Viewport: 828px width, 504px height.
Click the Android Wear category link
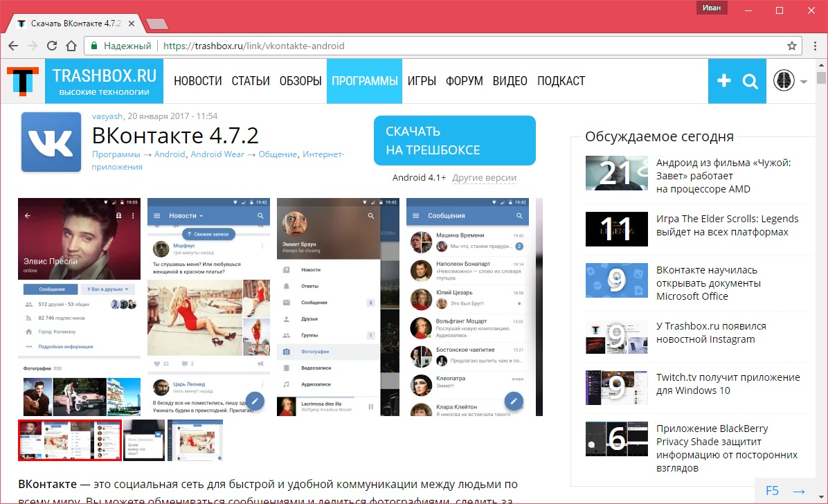[x=217, y=154]
